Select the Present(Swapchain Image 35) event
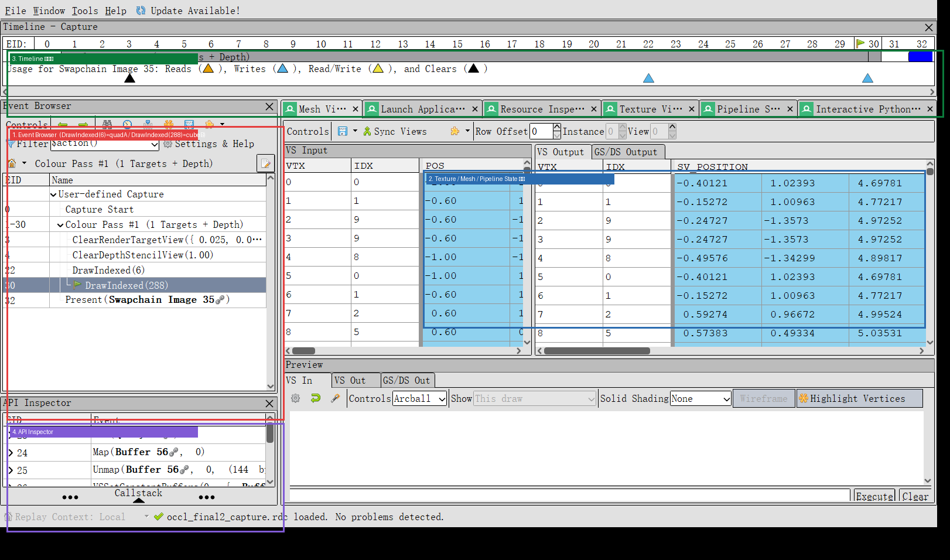The height and width of the screenshot is (560, 950). click(x=147, y=300)
